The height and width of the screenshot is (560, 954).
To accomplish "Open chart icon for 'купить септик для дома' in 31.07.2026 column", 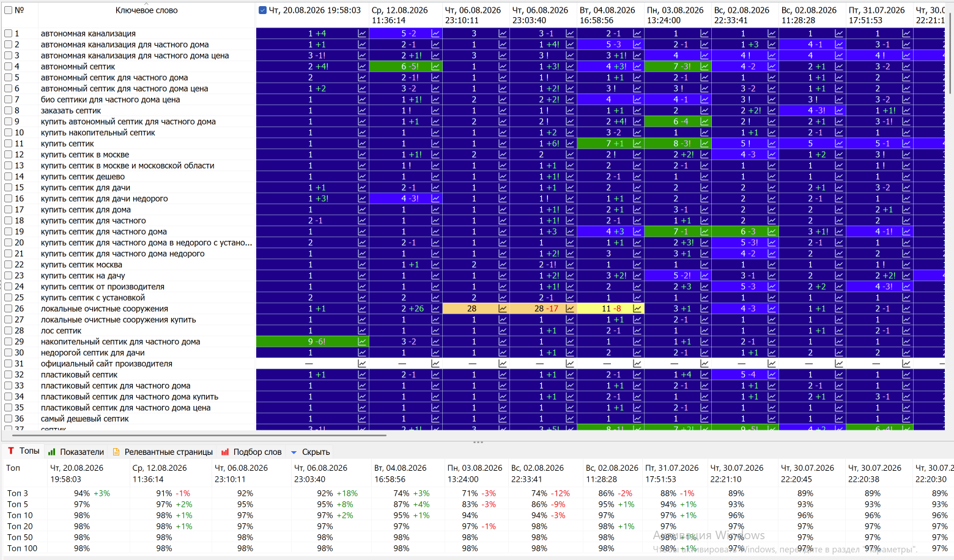I will (x=906, y=210).
